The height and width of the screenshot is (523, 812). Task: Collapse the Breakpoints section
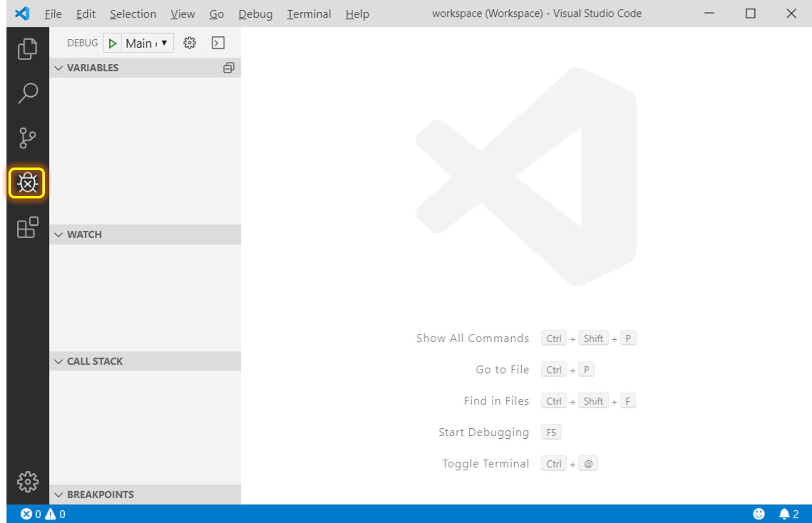coord(58,494)
